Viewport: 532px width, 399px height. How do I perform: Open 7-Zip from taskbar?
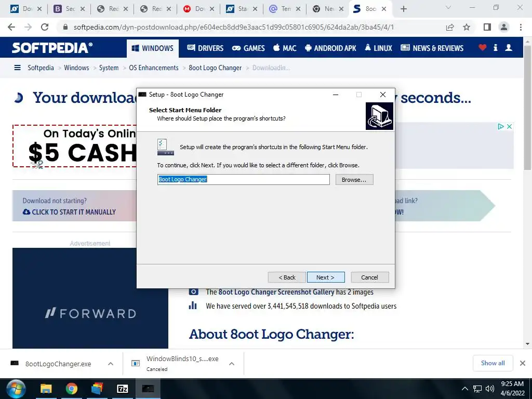[122, 389]
